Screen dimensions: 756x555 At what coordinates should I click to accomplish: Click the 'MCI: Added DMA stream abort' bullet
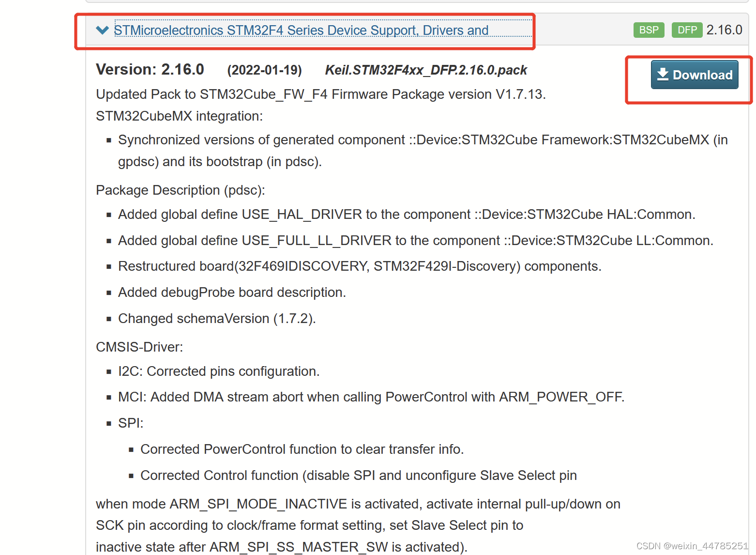371,397
